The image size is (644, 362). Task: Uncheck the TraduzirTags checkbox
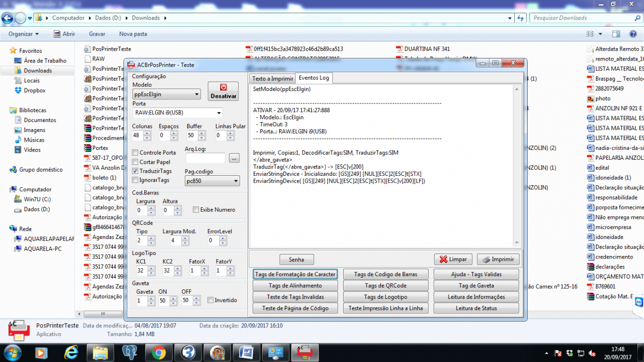click(135, 171)
